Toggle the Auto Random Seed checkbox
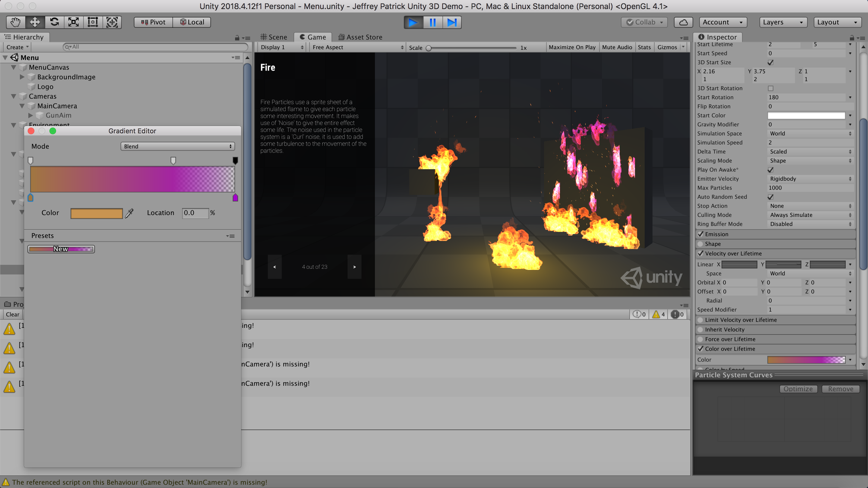 (770, 197)
